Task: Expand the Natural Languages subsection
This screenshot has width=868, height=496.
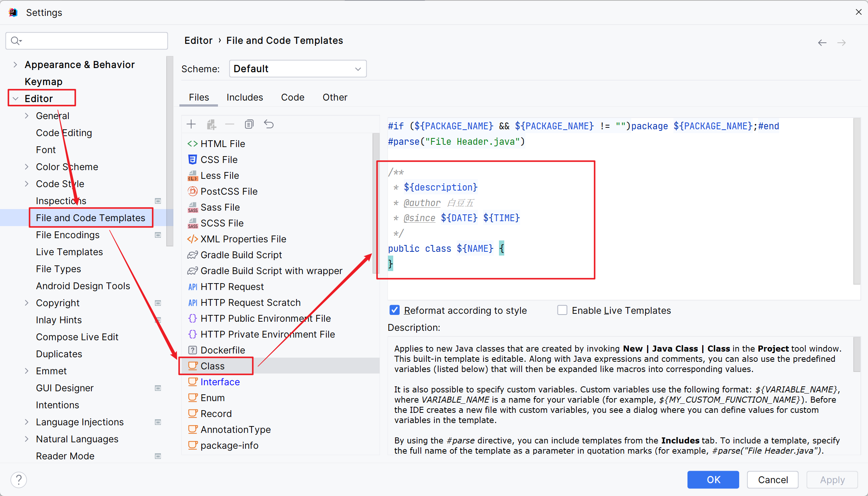Action: pos(26,439)
